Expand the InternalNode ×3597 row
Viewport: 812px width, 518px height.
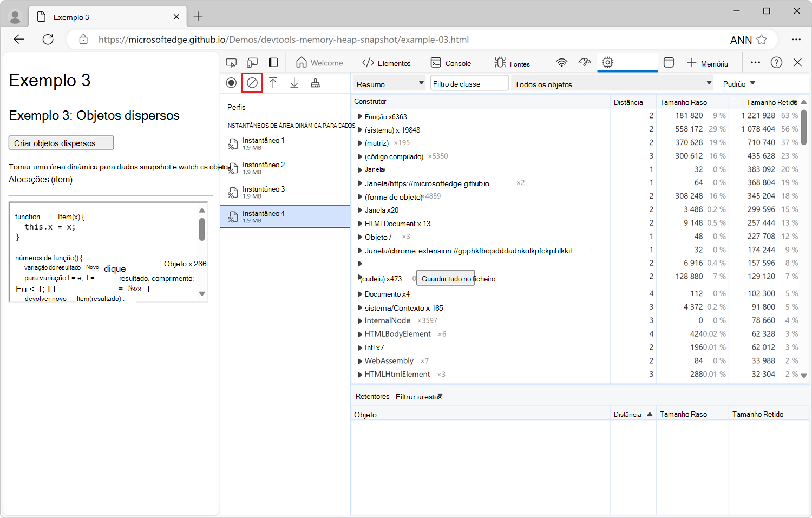tap(360, 321)
